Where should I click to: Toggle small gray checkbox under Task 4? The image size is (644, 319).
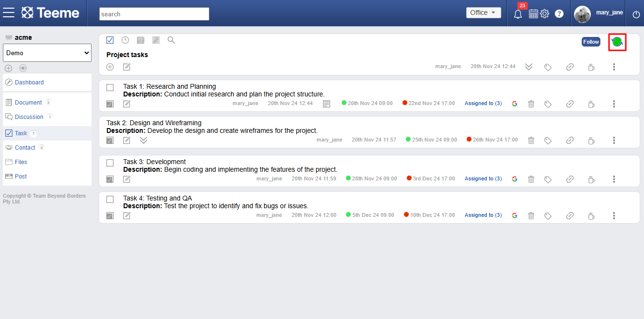[x=110, y=215]
